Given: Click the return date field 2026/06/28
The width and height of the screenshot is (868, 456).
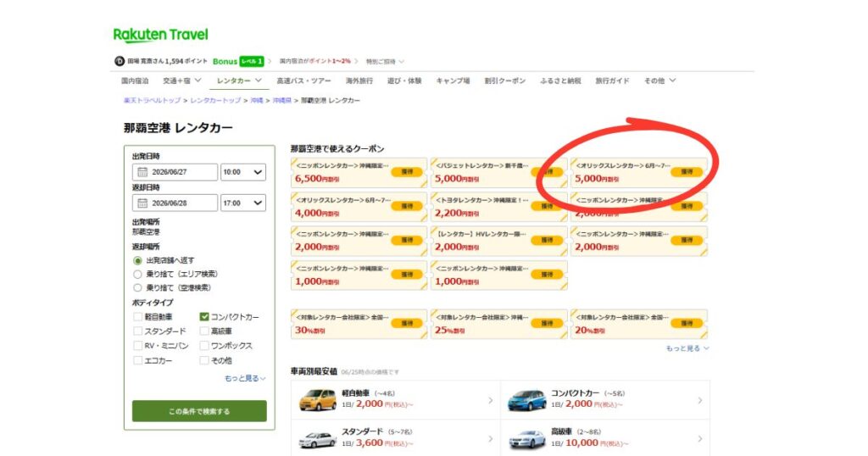Looking at the screenshot, I should tap(175, 203).
